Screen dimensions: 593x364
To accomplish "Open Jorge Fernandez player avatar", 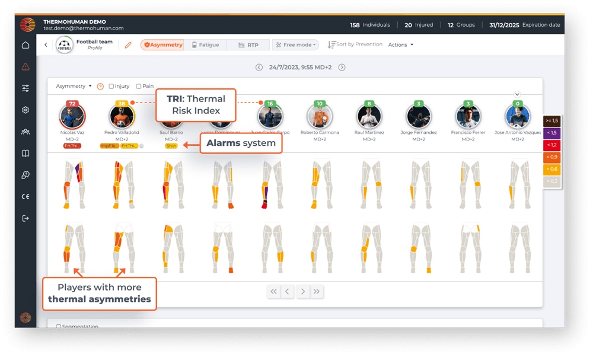I will coord(419,116).
